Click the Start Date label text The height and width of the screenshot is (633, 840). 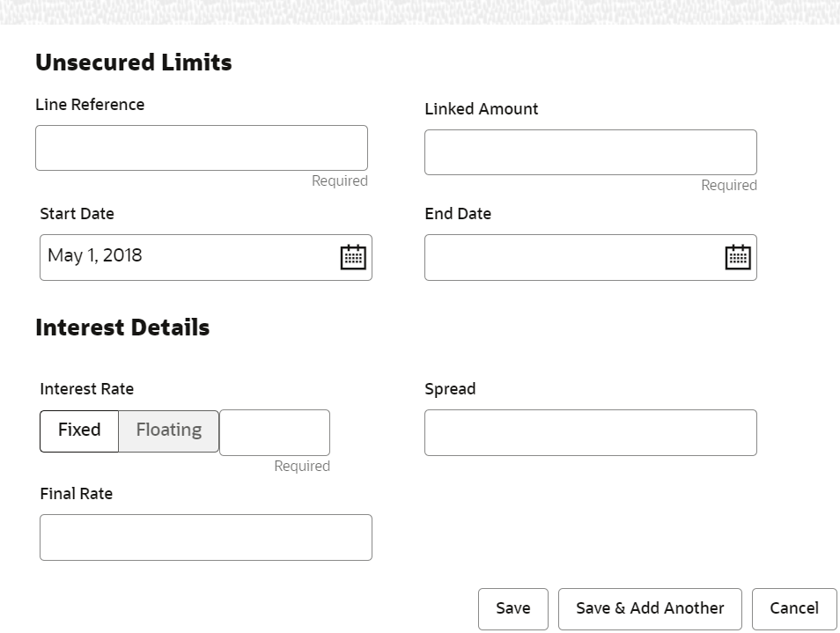[77, 214]
